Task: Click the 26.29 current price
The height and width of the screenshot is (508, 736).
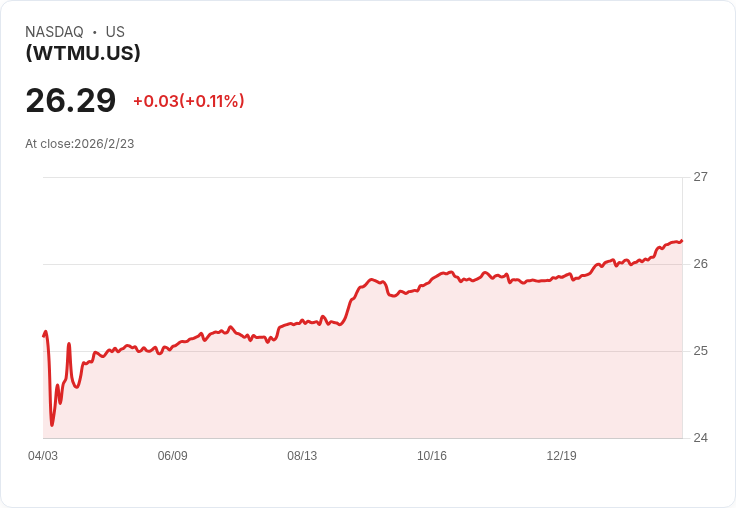Action: tap(71, 100)
